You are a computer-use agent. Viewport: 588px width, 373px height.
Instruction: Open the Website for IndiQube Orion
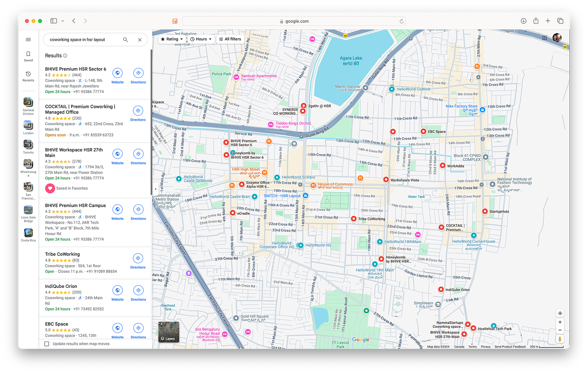118,293
